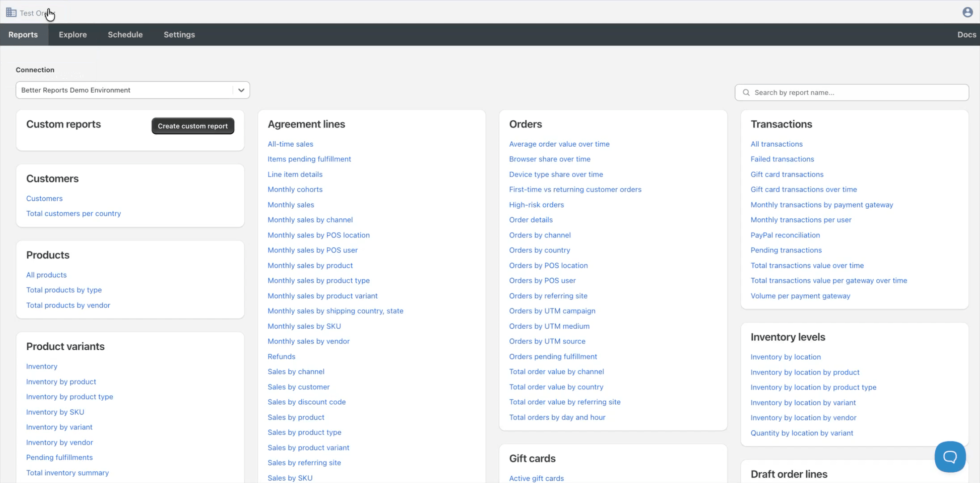The height and width of the screenshot is (483, 980).
Task: Switch to the Explore tab
Action: point(73,34)
